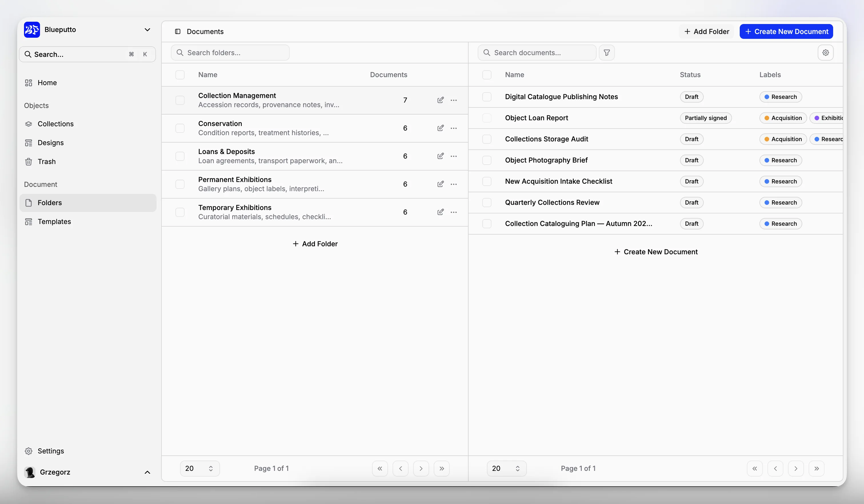The width and height of the screenshot is (864, 504).
Task: Edit the Conservation folder
Action: tap(441, 128)
